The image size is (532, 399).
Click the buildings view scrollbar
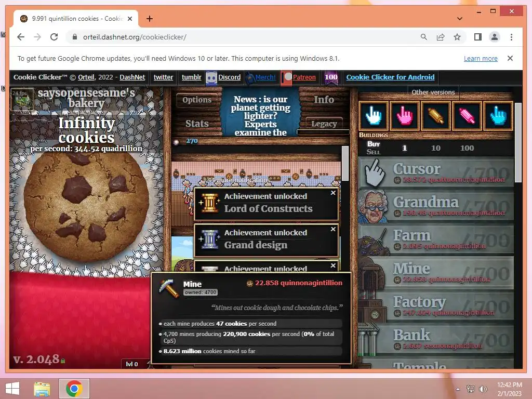pos(345,163)
